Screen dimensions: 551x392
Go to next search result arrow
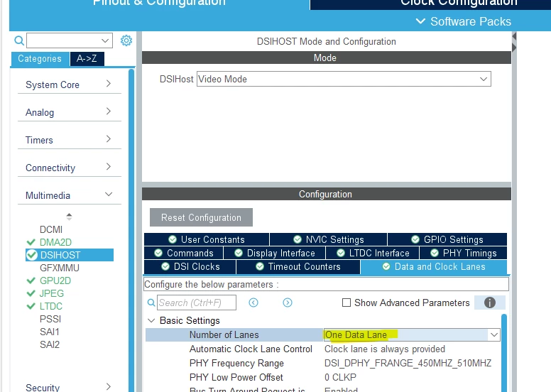288,303
